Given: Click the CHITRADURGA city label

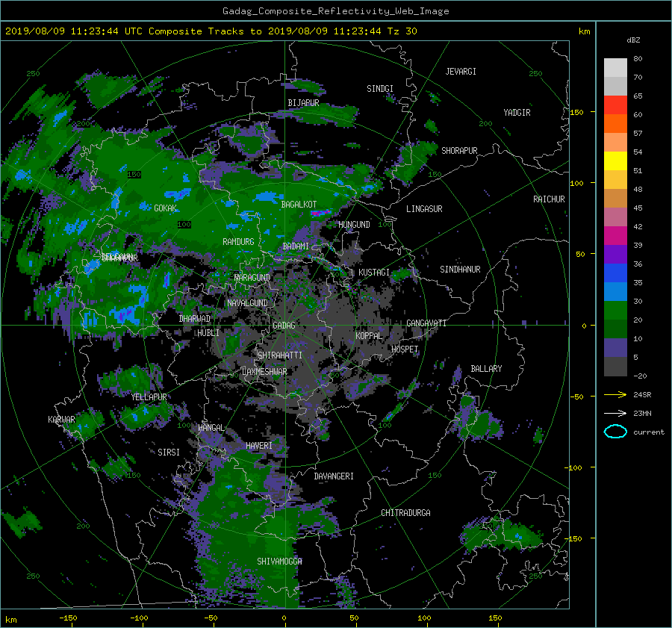Looking at the screenshot, I should coord(405,513).
